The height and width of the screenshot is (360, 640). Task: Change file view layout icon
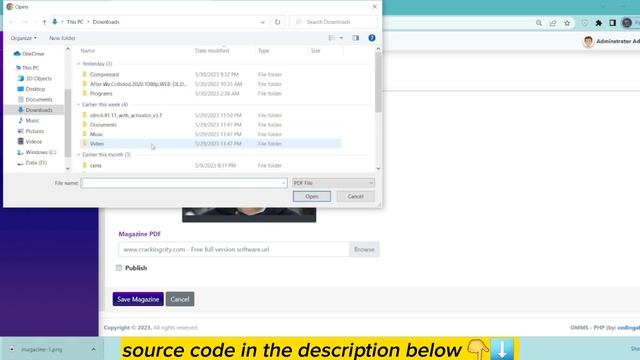click(331, 38)
